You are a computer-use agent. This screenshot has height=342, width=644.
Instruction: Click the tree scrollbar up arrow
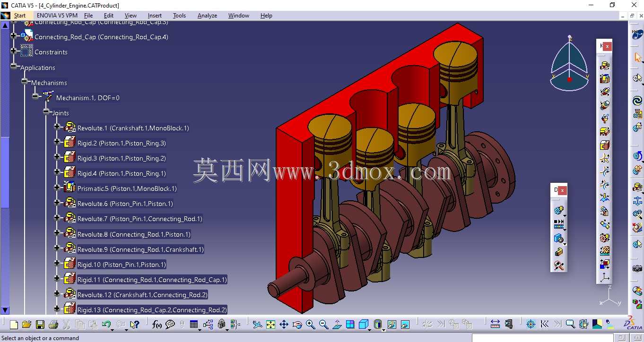point(5,25)
